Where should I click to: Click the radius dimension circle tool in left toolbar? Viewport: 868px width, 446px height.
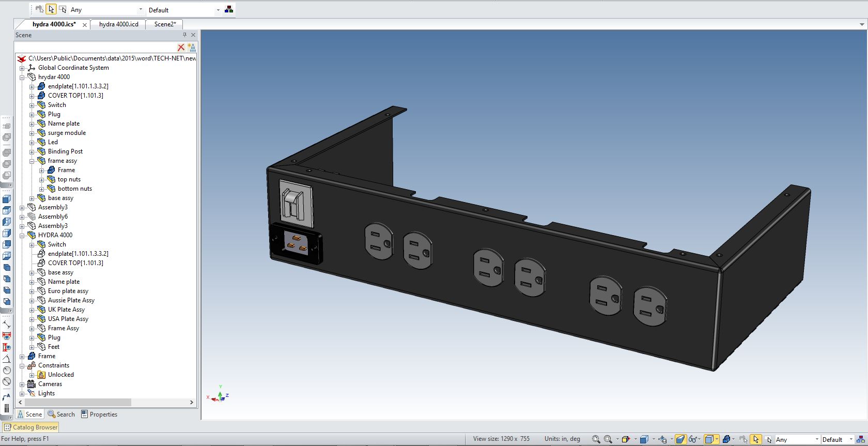coord(7,370)
